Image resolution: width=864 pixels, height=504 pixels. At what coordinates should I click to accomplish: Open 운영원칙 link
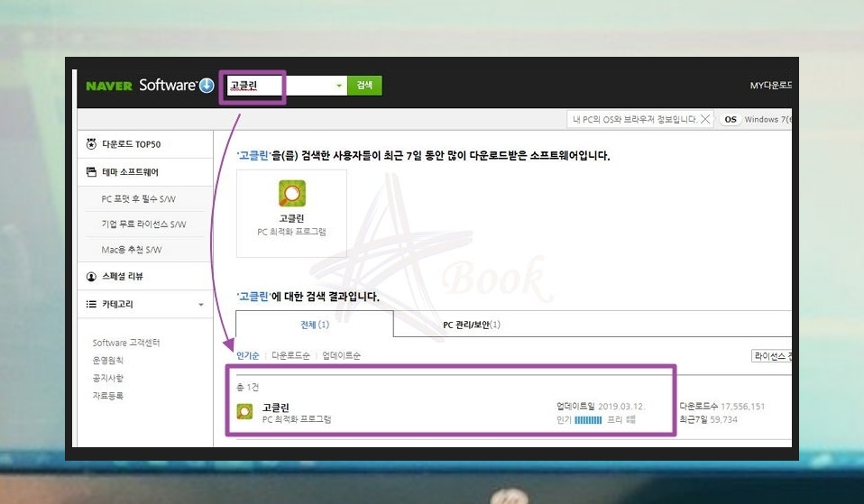coord(108,361)
